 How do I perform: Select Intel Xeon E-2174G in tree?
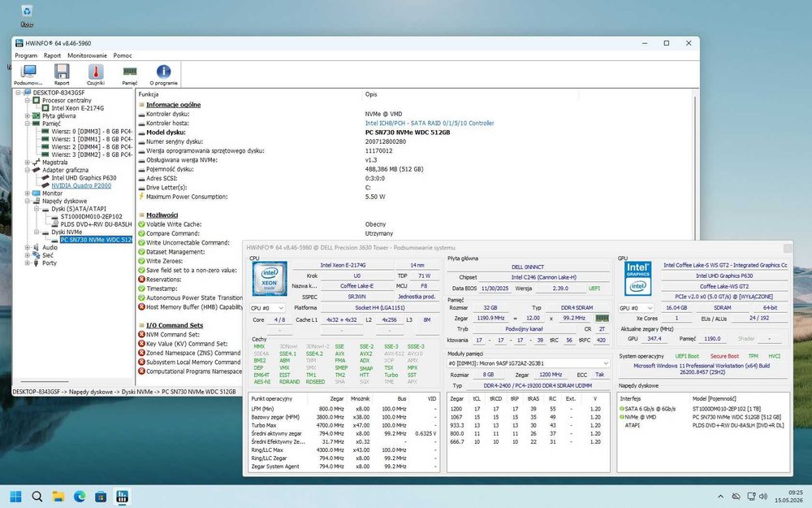[78, 108]
